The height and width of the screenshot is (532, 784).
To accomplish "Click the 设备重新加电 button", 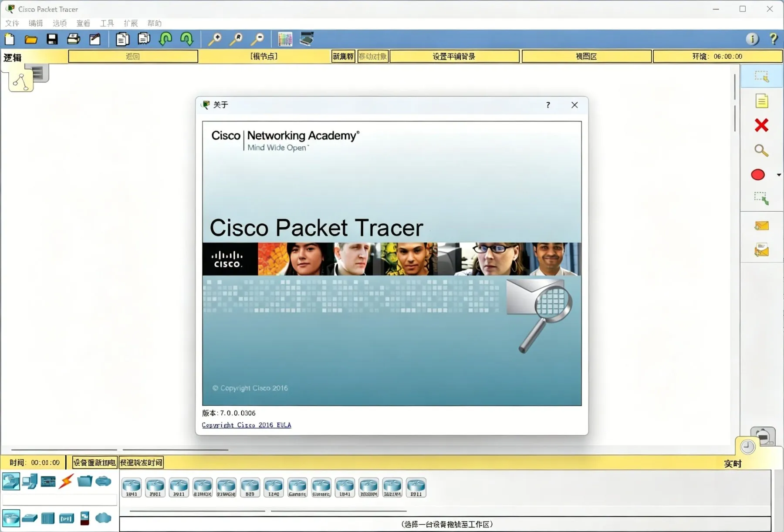I will (95, 462).
